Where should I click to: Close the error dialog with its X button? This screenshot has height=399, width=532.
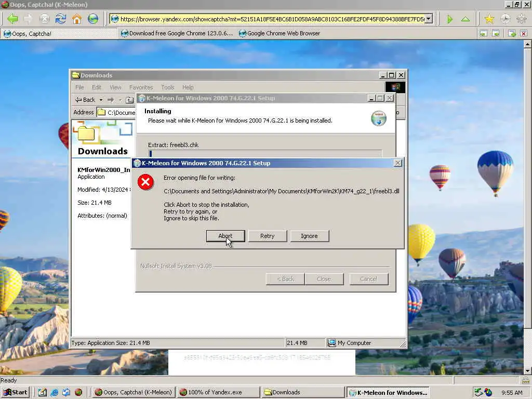coord(397,163)
